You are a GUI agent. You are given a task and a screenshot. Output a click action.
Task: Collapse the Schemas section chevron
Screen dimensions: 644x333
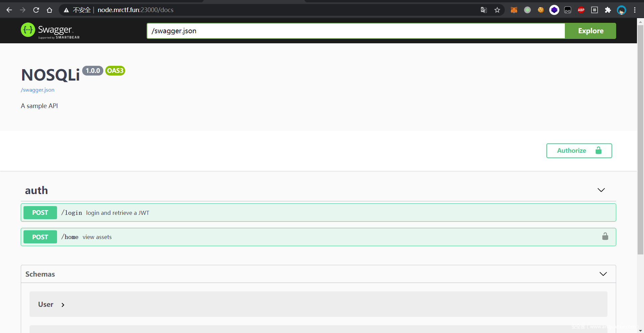coord(603,274)
